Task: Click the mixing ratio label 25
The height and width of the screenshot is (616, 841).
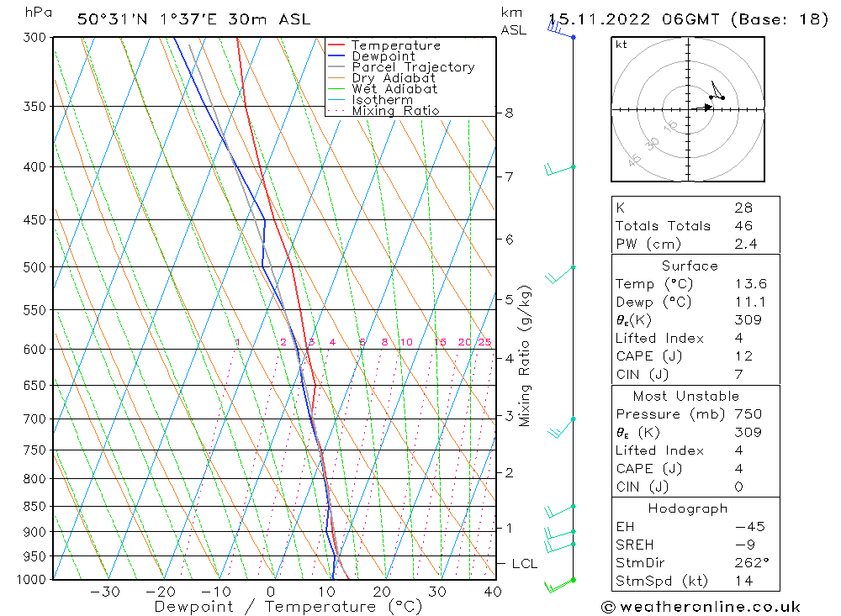Action: [x=484, y=342]
